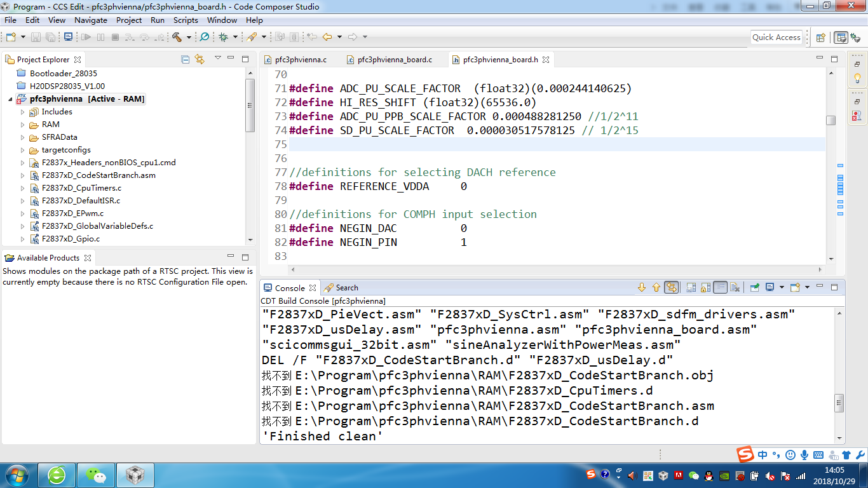The width and height of the screenshot is (868, 488).
Task: Click the Skip All Breakpoints toolbar icon
Action: click(x=204, y=37)
